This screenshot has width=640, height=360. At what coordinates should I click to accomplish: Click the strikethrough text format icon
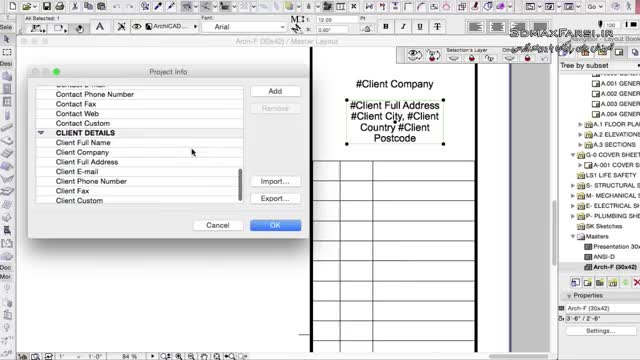point(437,27)
